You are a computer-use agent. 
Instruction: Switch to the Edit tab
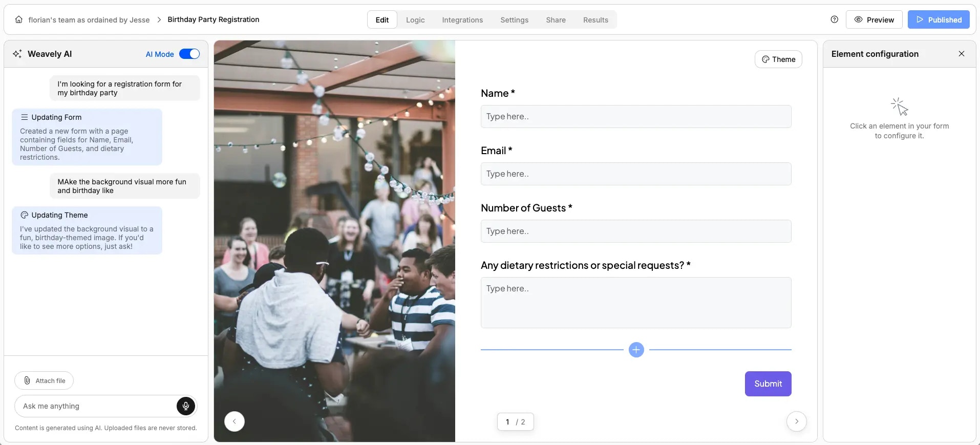pyautogui.click(x=382, y=19)
